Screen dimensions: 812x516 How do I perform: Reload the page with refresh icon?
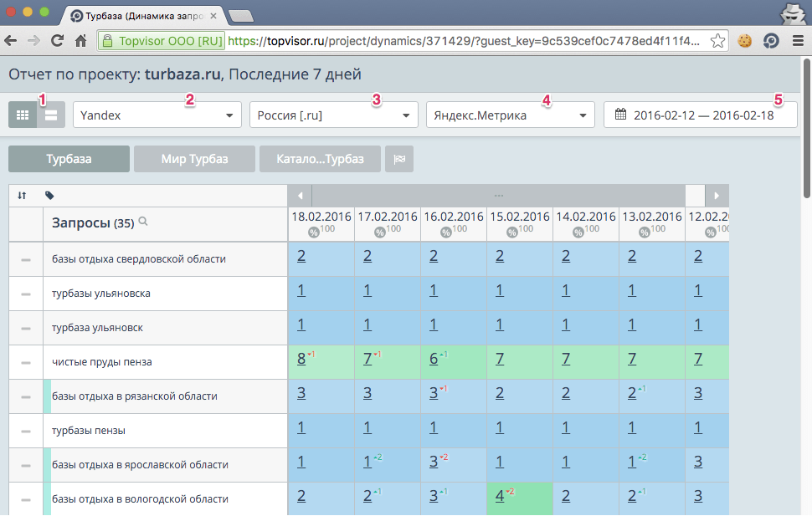58,41
